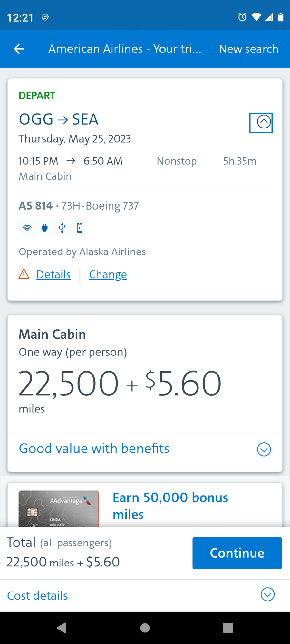290x644 pixels.
Task: Open recent apps with square button
Action: point(228,628)
